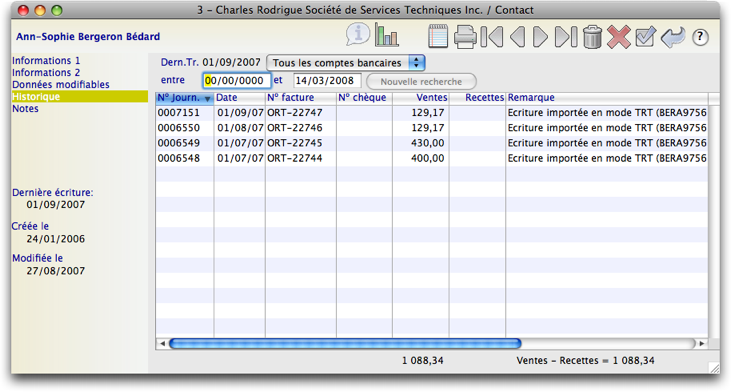The image size is (731, 392).
Task: Select journal entry 0006548
Action: point(179,158)
